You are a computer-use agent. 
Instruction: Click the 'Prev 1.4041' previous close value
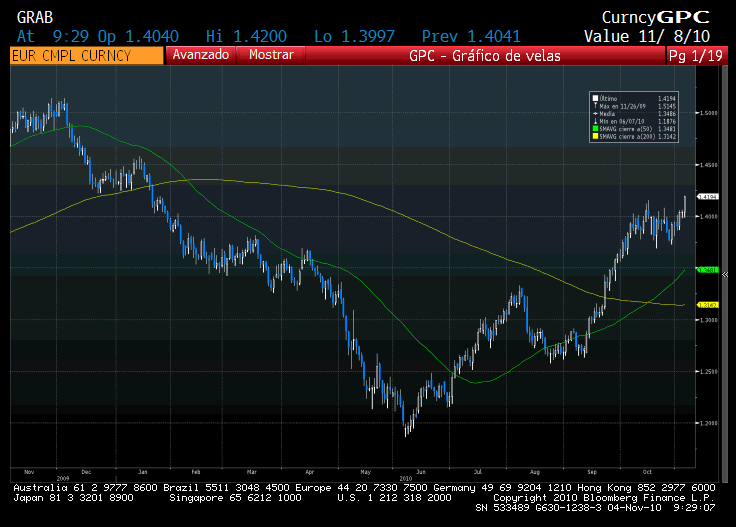pos(471,37)
